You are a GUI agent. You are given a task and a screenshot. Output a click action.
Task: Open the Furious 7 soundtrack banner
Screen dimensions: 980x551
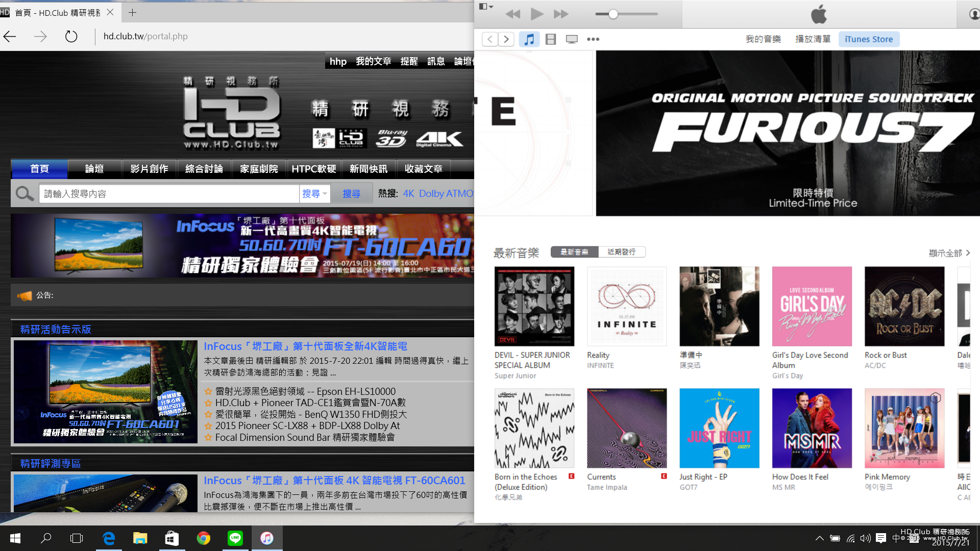(x=788, y=133)
